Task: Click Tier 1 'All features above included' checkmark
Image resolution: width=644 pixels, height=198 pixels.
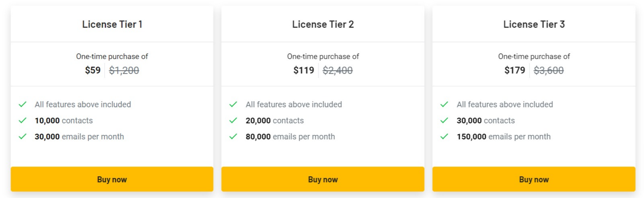Action: [x=23, y=104]
